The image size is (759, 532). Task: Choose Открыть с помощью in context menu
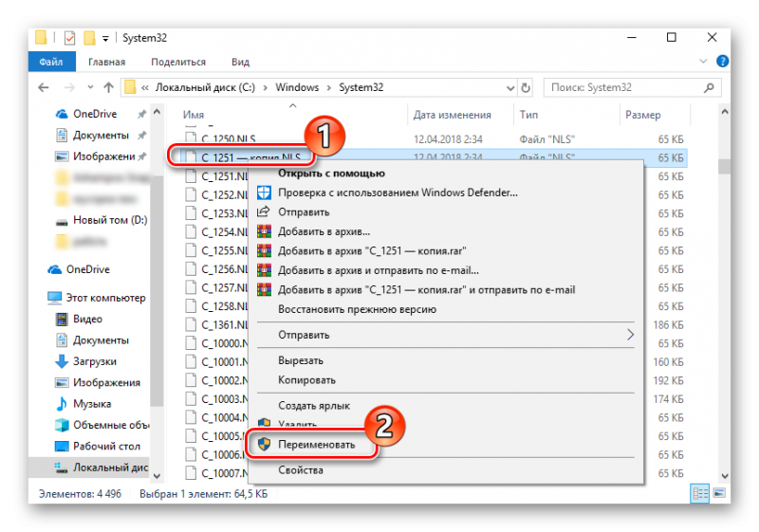click(x=331, y=174)
